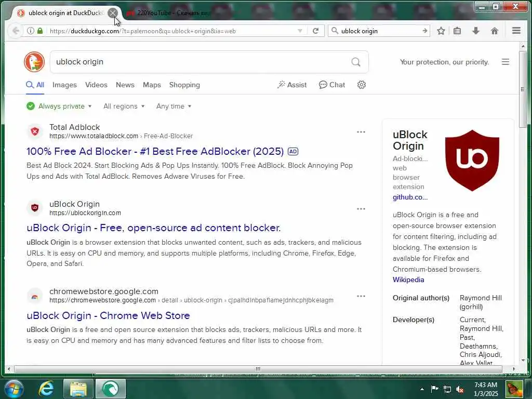Image resolution: width=532 pixels, height=399 pixels.
Task: Go to the home page icon
Action: pyautogui.click(x=495, y=31)
